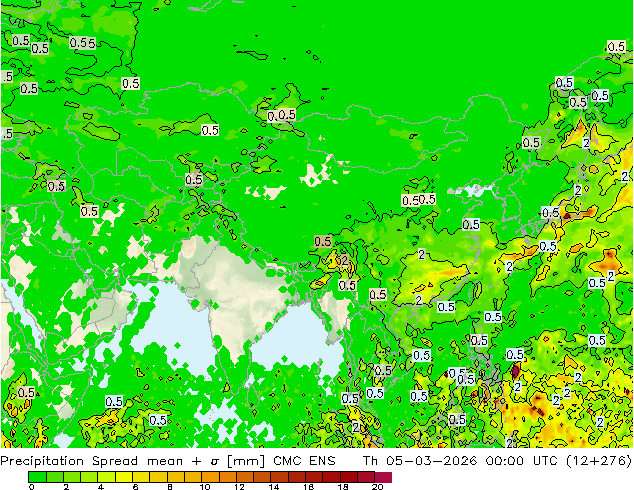
Task: Click the legend scale label "10"
Action: pos(205,487)
